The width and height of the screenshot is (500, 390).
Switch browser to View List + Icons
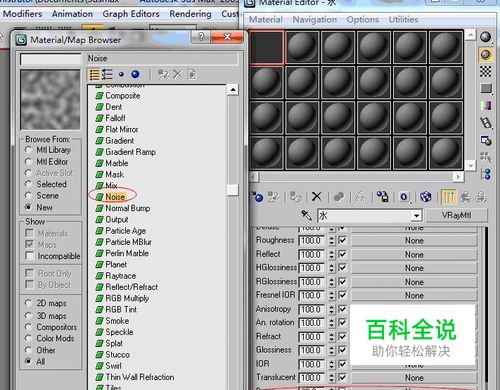tap(107, 74)
